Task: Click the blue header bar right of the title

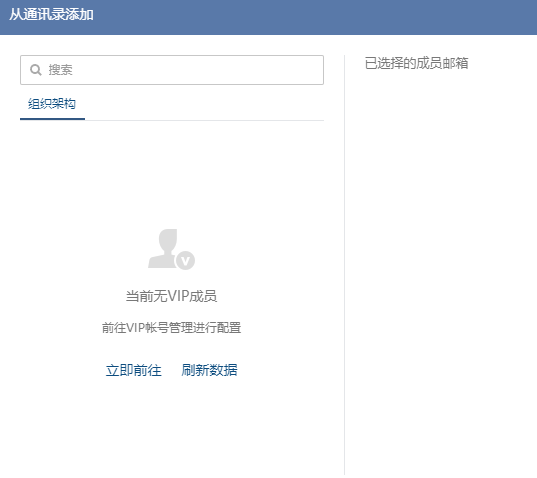Action: (x=315, y=17)
